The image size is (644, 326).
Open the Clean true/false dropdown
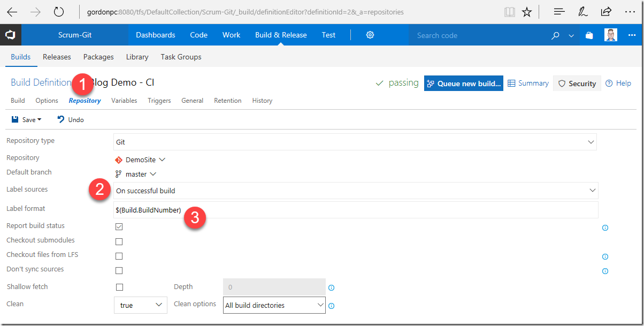point(140,305)
